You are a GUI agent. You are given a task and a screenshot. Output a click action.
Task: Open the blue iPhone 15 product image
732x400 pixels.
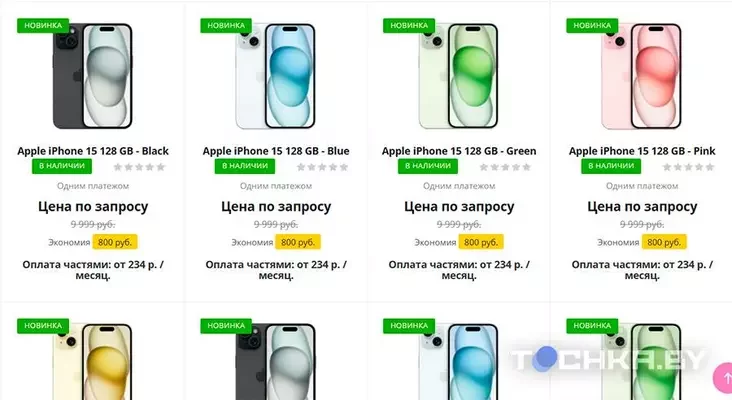(x=275, y=76)
